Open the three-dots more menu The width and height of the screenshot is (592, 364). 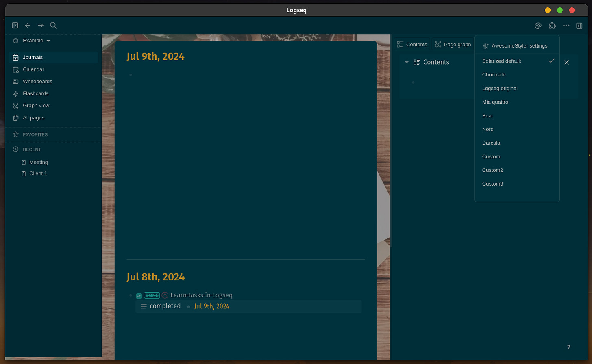click(x=566, y=26)
